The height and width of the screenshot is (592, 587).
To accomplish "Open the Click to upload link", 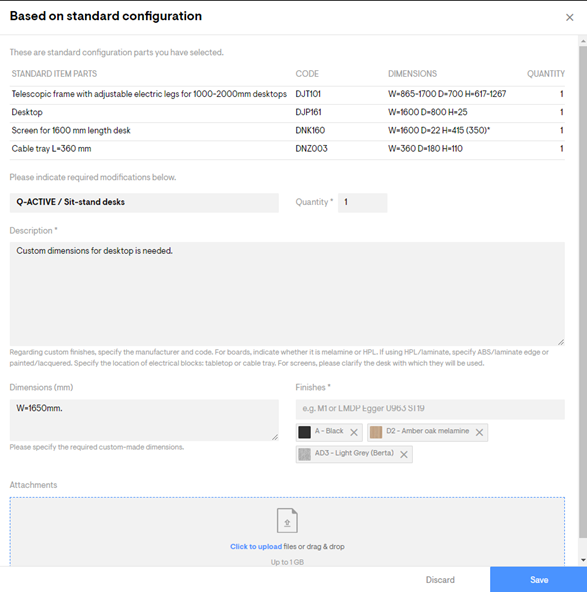I will click(x=256, y=546).
